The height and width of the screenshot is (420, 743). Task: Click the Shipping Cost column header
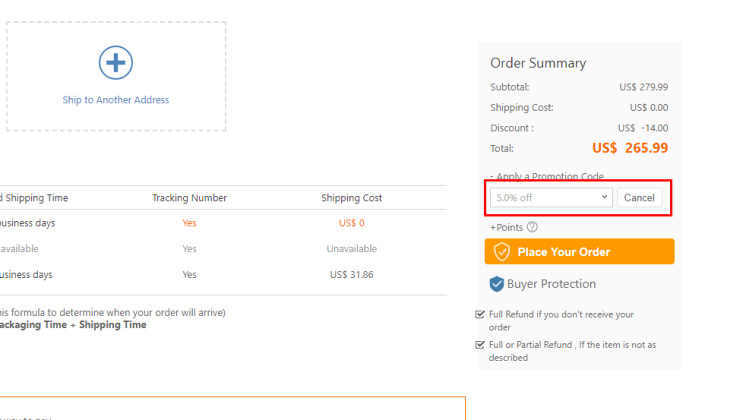(352, 198)
